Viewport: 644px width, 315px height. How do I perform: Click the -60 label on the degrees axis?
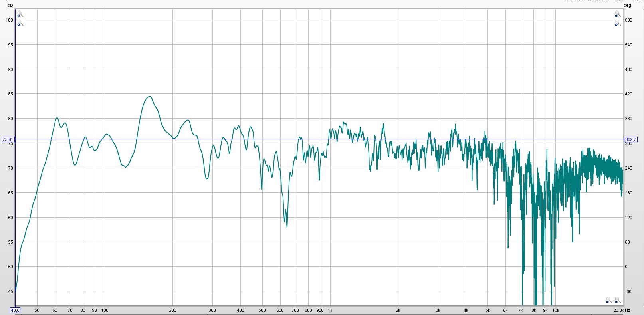pyautogui.click(x=628, y=291)
